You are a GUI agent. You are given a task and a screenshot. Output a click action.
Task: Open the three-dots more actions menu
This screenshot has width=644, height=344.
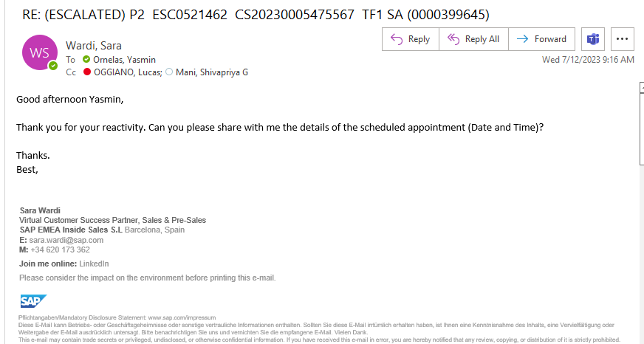[623, 39]
